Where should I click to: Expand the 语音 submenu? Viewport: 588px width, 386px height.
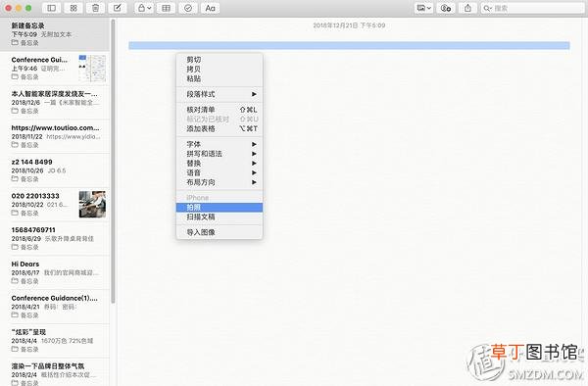pyautogui.click(x=220, y=172)
